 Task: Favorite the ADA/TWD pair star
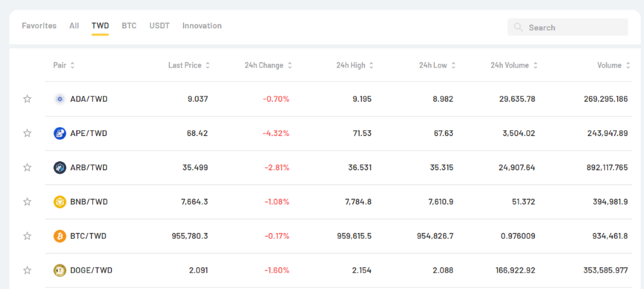pyautogui.click(x=27, y=99)
